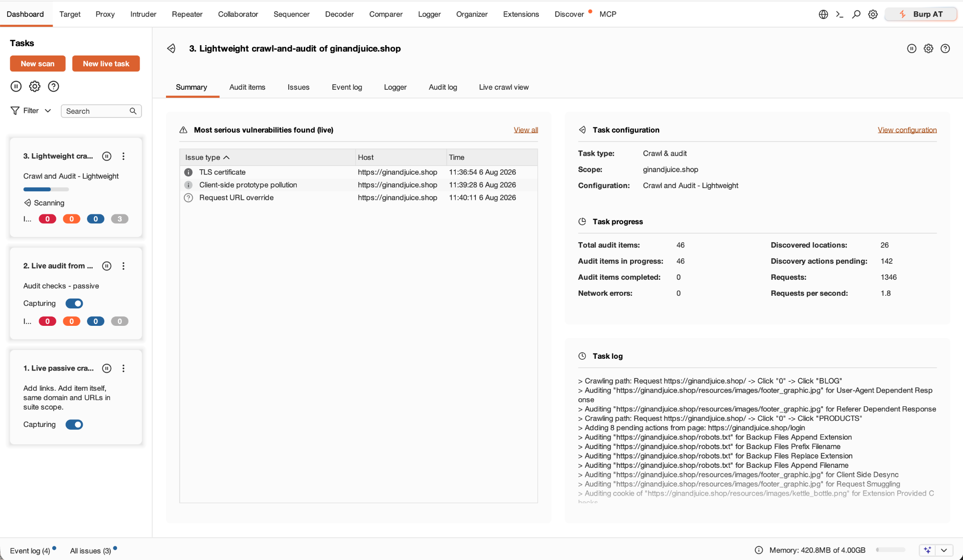Open Tasks panel help icon
963x560 pixels.
coord(54,87)
